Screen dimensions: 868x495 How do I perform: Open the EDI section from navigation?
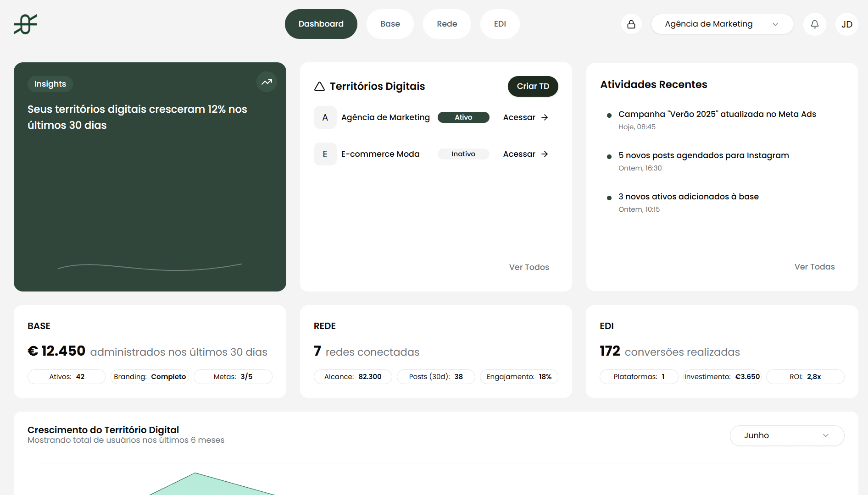[500, 24]
